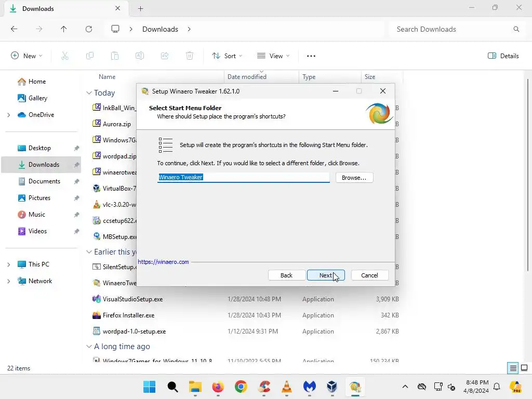Open Home in navigation pane
This screenshot has height=399, width=532.
tap(37, 82)
